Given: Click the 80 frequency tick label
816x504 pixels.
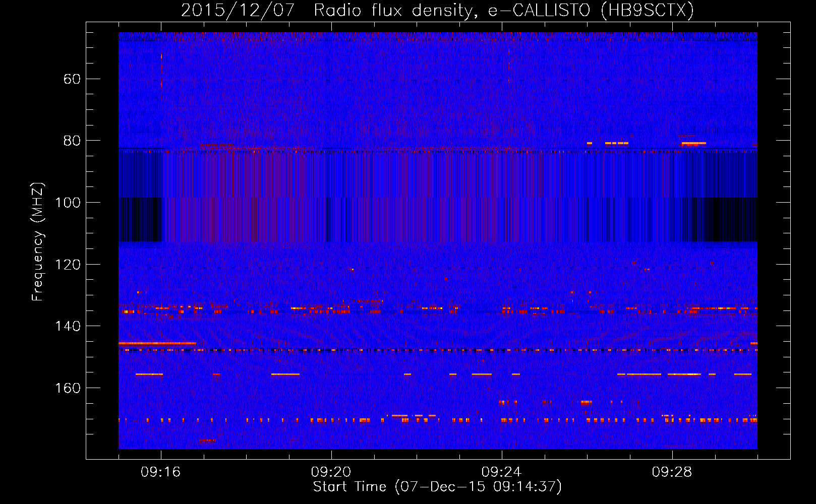Looking at the screenshot, I should [x=72, y=141].
